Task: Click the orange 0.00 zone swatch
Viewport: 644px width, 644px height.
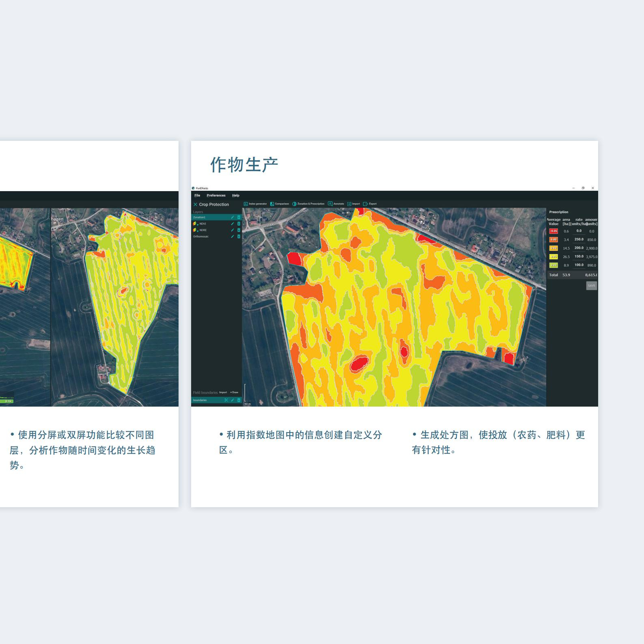Action: [554, 240]
